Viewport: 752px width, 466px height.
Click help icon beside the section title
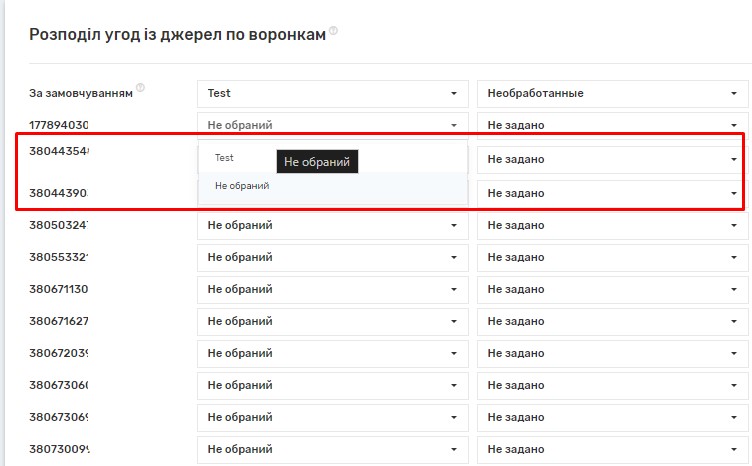(x=334, y=31)
